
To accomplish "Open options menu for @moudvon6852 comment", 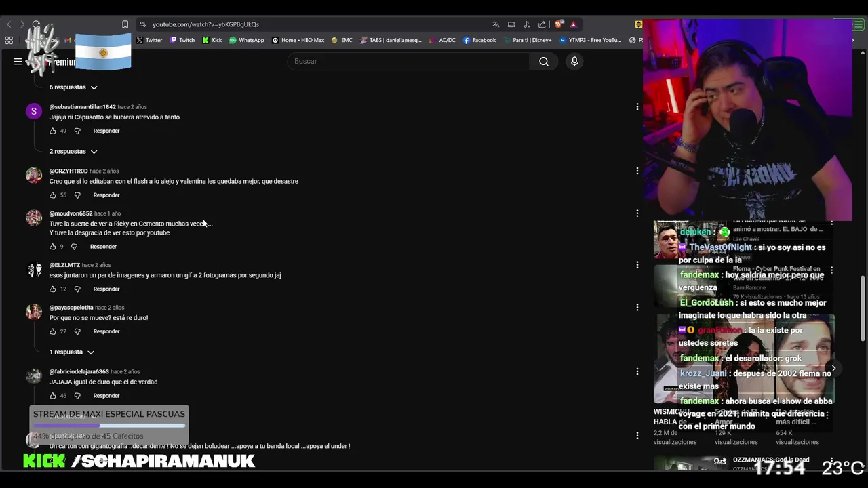I will pyautogui.click(x=637, y=213).
